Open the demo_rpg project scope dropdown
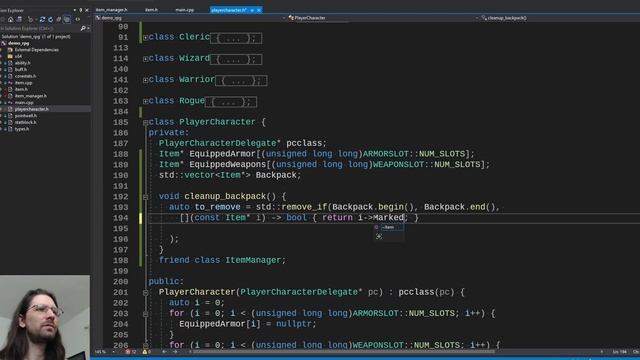Viewport: 640px width, 360px height. 190,18
